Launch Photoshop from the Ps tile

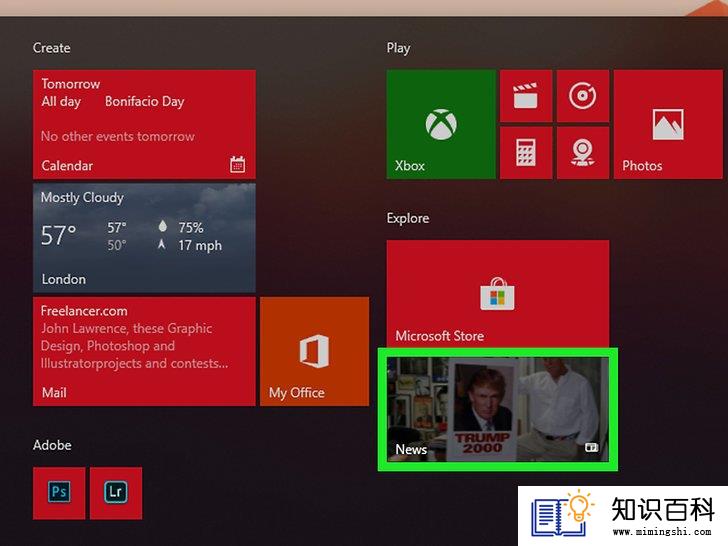(59, 493)
